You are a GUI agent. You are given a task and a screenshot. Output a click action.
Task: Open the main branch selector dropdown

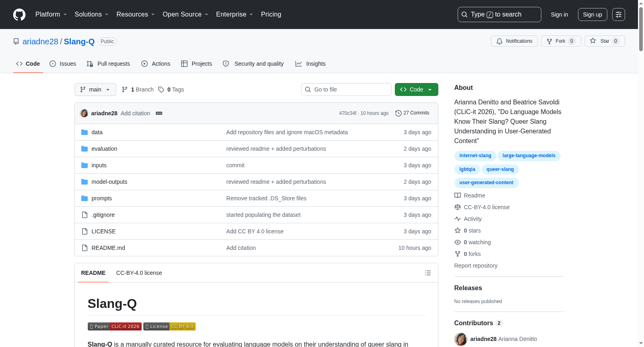click(95, 89)
